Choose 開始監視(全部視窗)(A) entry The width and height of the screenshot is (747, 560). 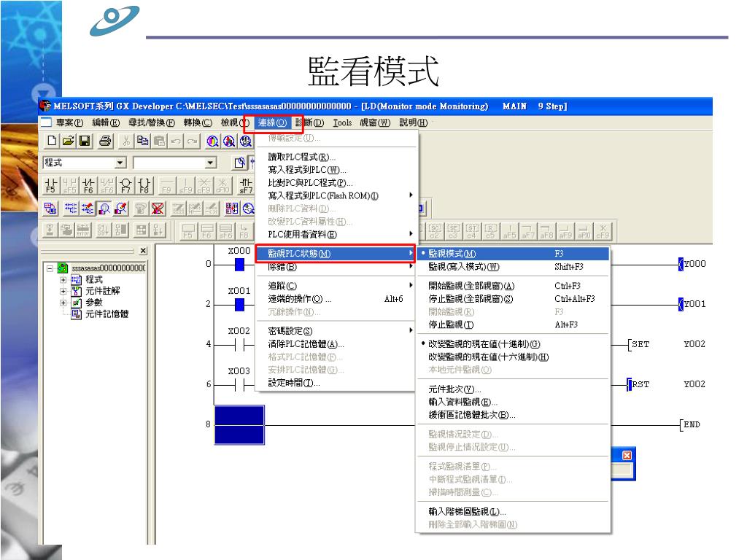513,286
